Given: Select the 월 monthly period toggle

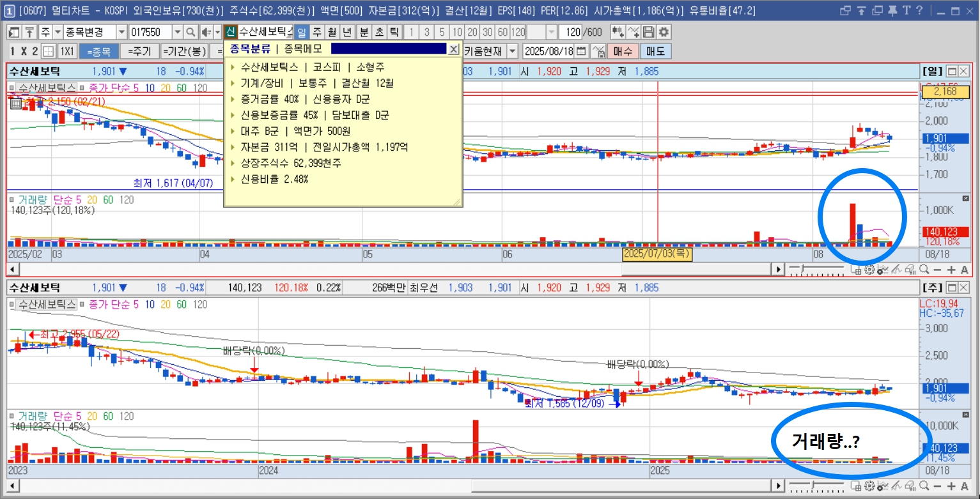Looking at the screenshot, I should 332,32.
